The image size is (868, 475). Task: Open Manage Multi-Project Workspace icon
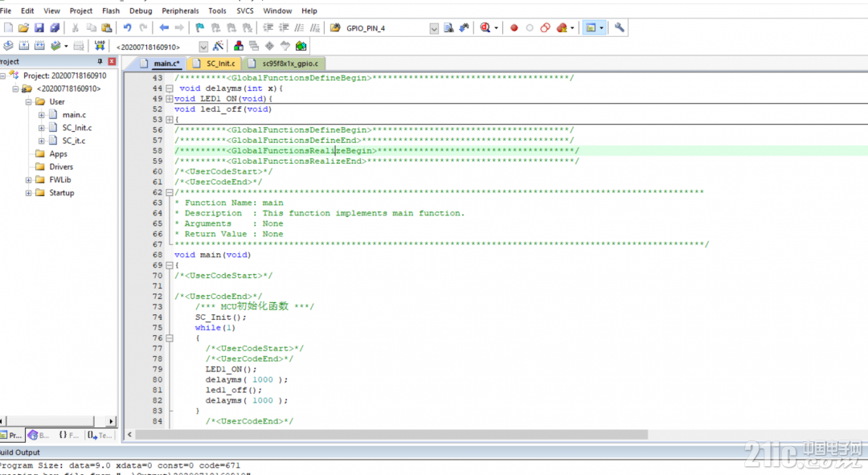coord(254,46)
